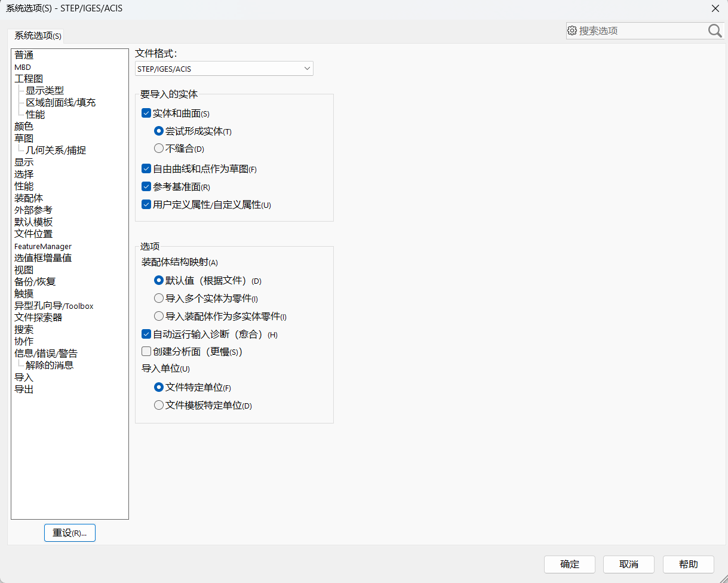The height and width of the screenshot is (583, 728).
Task: Go to 几何关系/捕捉 under 草图
Action: (x=56, y=151)
